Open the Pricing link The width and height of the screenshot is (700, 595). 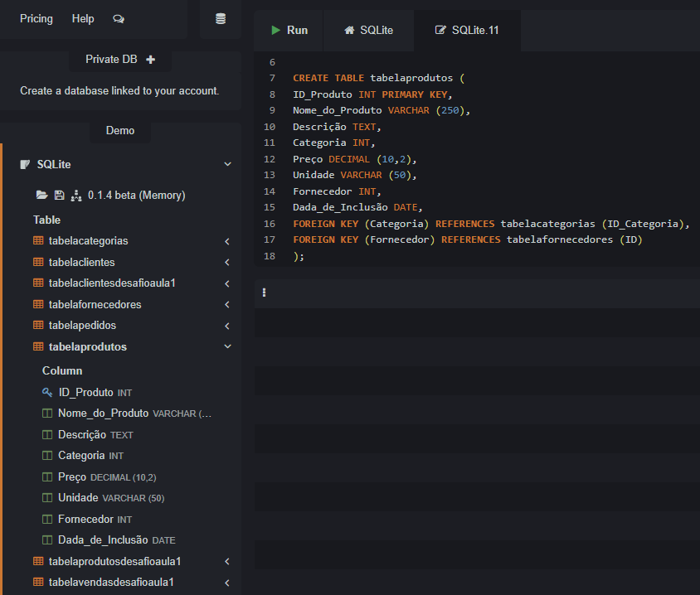point(36,19)
